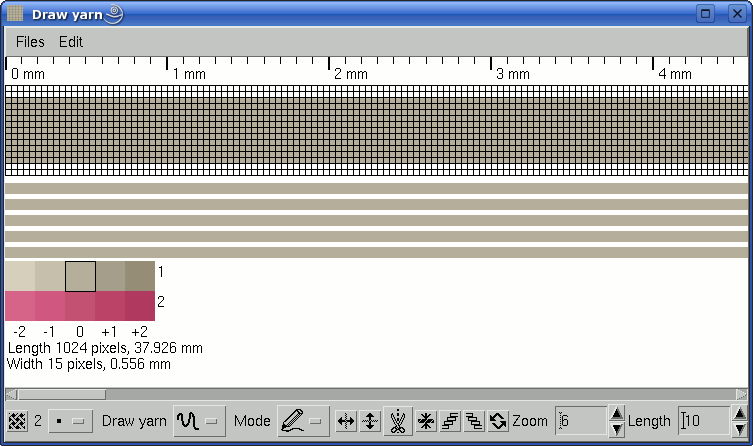Click the scrollbar left arrow
The width and height of the screenshot is (753, 446).
click(11, 394)
